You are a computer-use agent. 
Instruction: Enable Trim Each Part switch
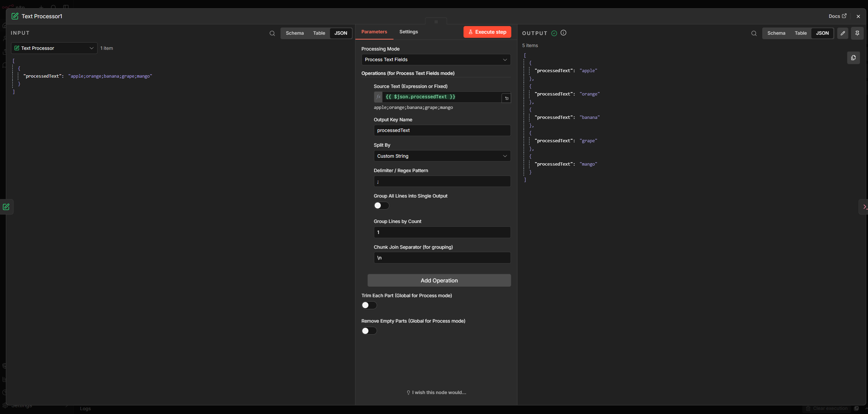[369, 305]
